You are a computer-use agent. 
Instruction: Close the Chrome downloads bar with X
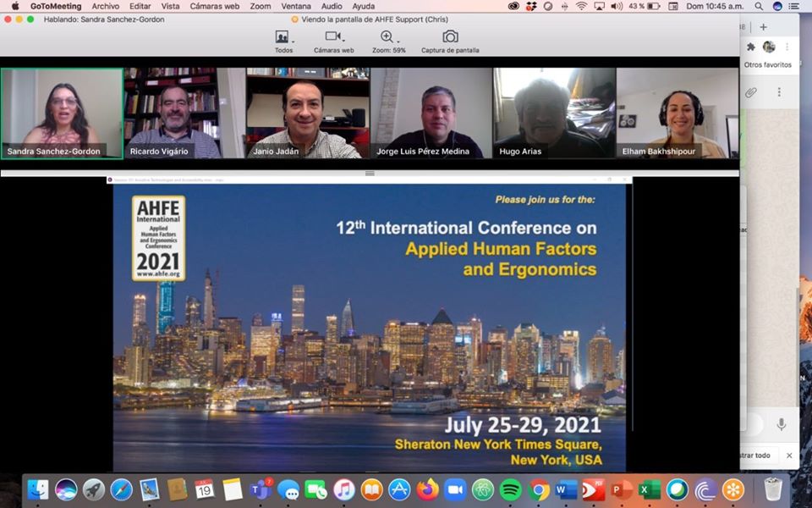(789, 456)
